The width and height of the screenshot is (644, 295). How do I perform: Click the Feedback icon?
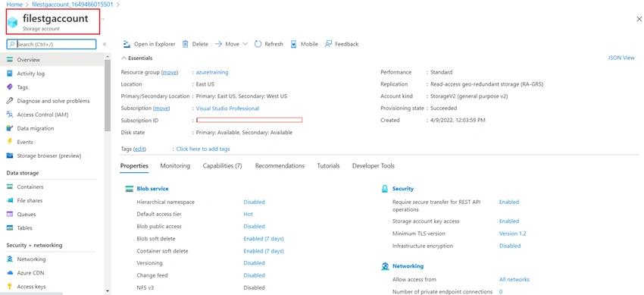click(x=328, y=44)
